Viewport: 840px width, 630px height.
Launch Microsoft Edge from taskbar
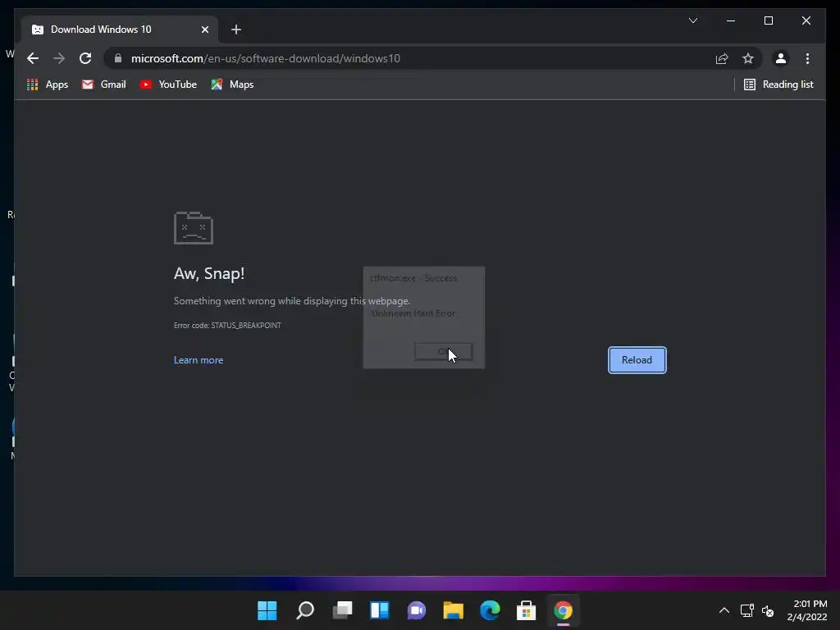490,610
